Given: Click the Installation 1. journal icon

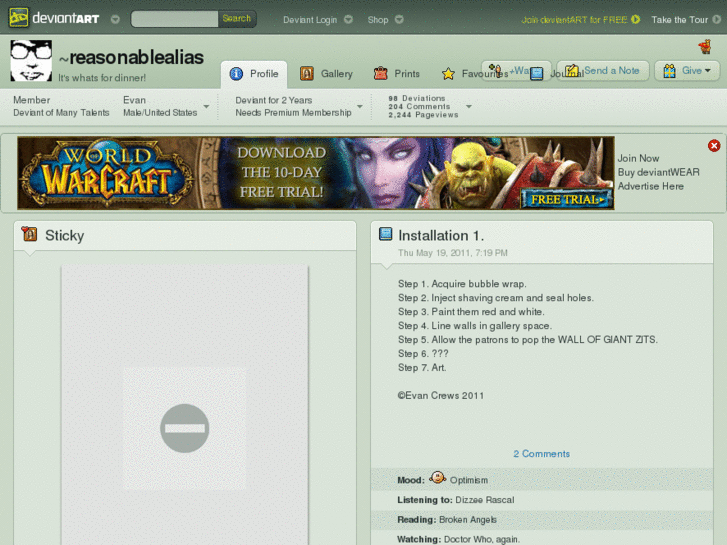Looking at the screenshot, I should tap(385, 234).
